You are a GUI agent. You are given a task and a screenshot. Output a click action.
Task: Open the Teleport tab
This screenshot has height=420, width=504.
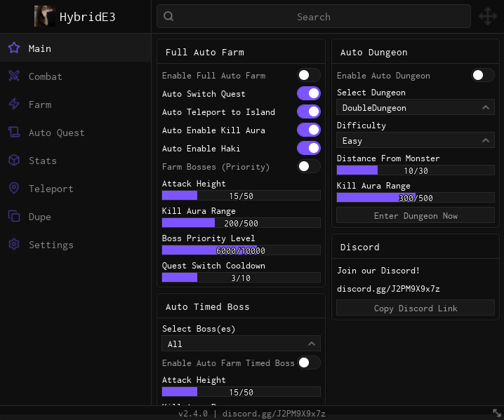76,189
